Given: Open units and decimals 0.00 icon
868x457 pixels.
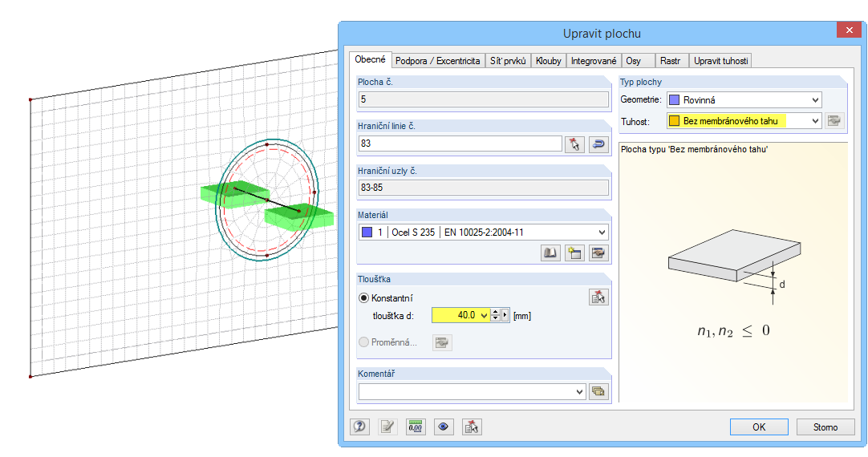Looking at the screenshot, I should point(416,427).
